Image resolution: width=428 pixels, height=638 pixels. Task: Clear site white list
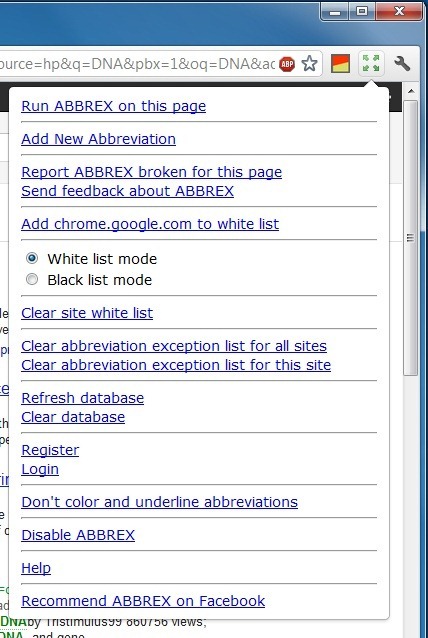87,313
